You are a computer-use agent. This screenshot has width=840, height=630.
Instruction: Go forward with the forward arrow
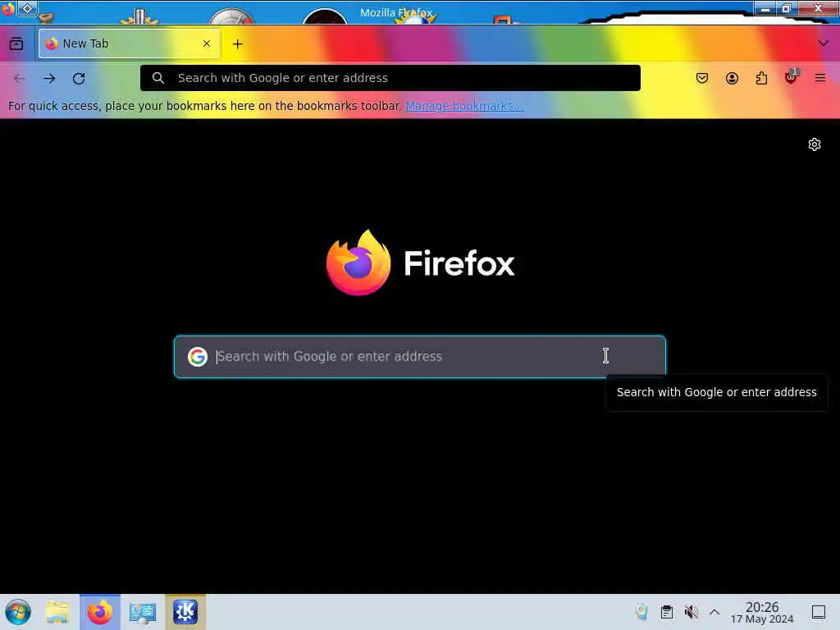(x=49, y=78)
